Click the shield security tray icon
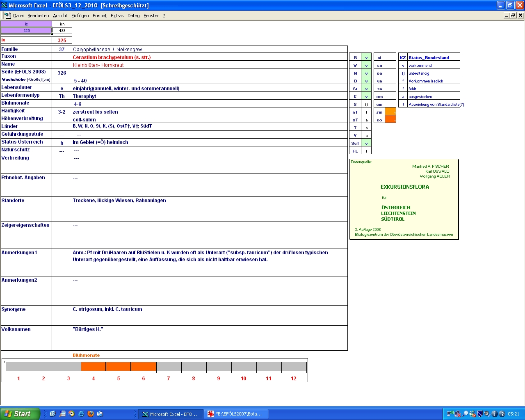 (x=480, y=414)
